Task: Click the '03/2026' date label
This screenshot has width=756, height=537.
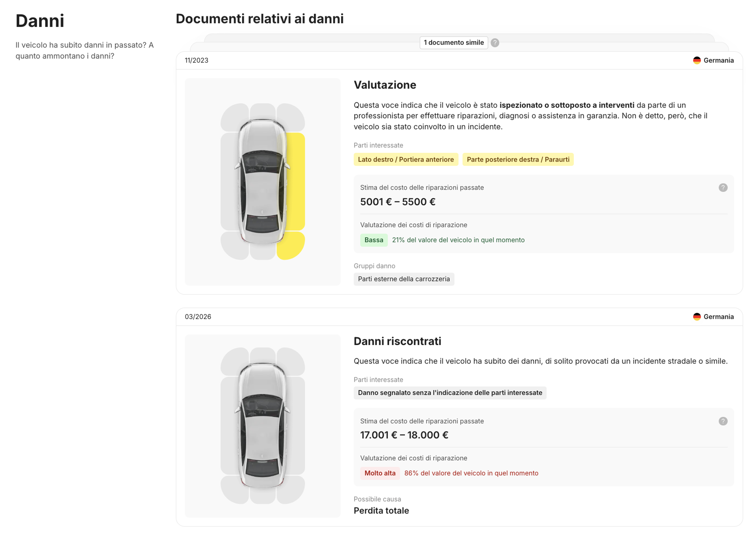Action: coord(198,316)
